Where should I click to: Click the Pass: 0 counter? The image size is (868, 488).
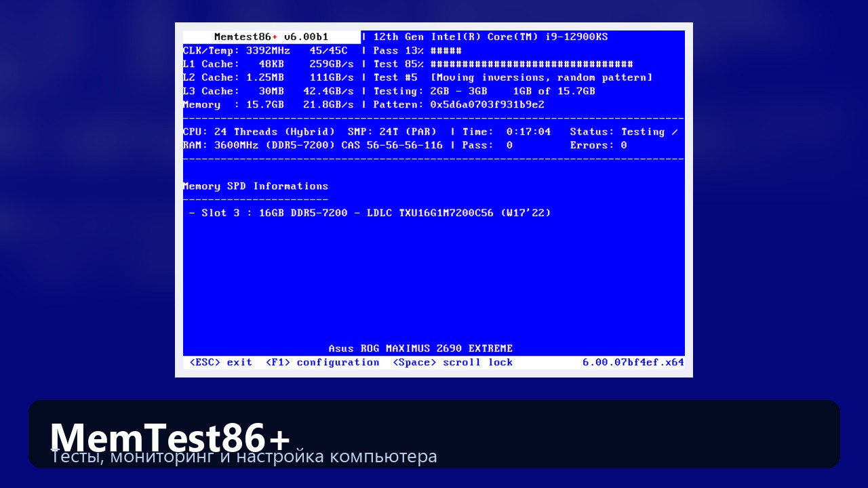487,145
